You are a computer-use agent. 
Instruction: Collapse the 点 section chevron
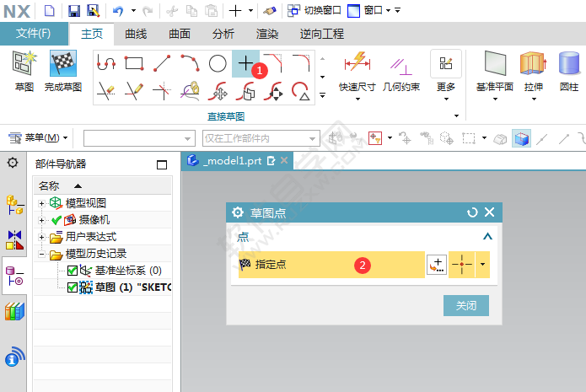487,236
